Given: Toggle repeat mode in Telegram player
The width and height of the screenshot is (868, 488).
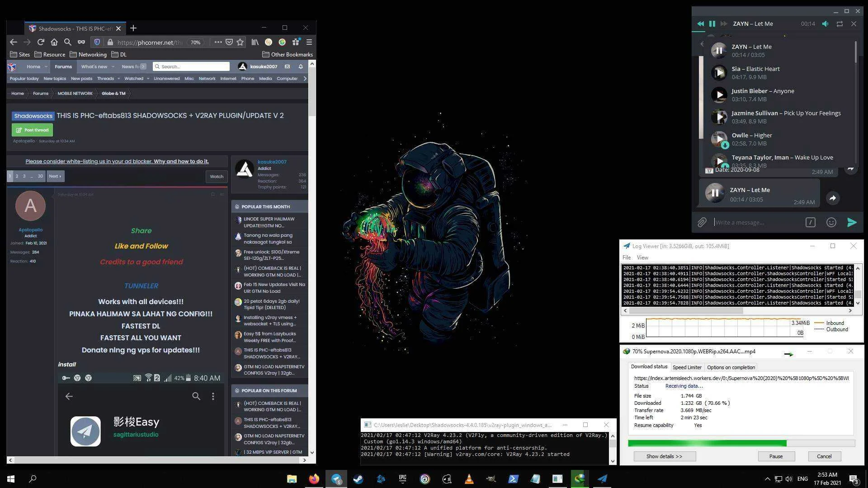Looking at the screenshot, I should (x=840, y=23).
